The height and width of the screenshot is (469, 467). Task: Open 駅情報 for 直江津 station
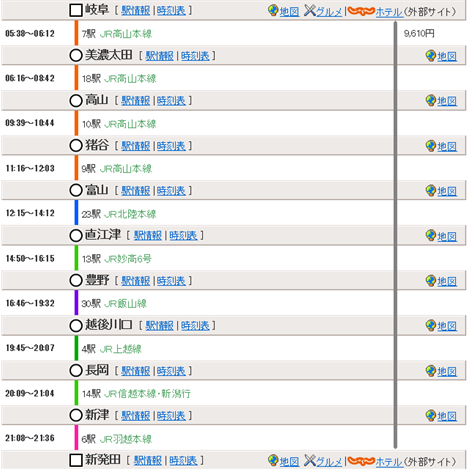click(x=148, y=236)
